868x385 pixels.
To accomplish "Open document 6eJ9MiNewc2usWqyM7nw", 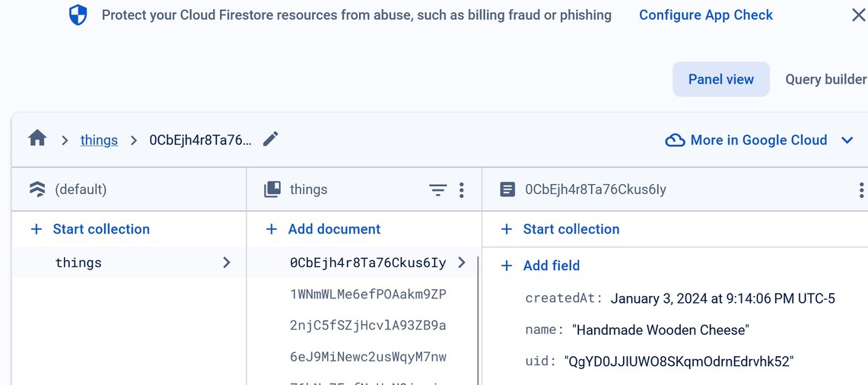I will pos(368,357).
